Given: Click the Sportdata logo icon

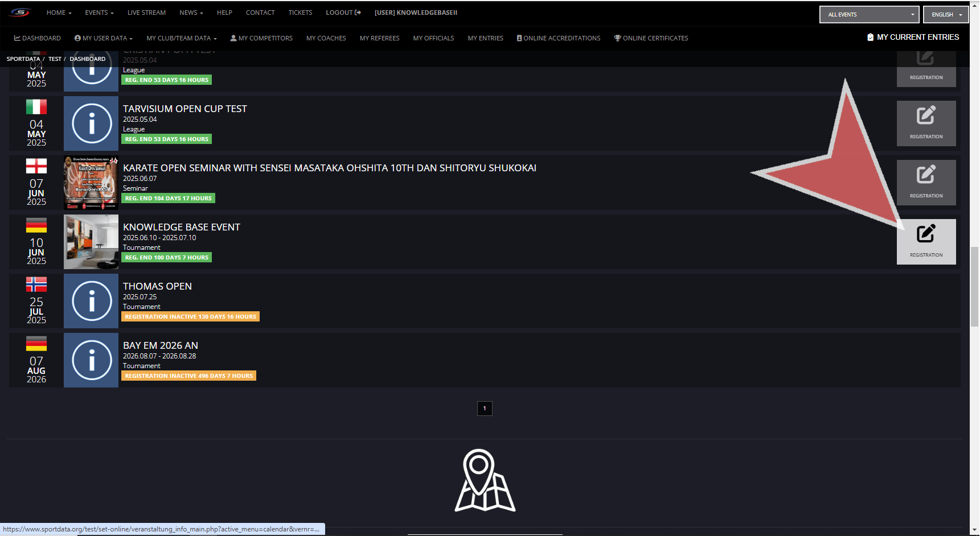Looking at the screenshot, I should [20, 13].
